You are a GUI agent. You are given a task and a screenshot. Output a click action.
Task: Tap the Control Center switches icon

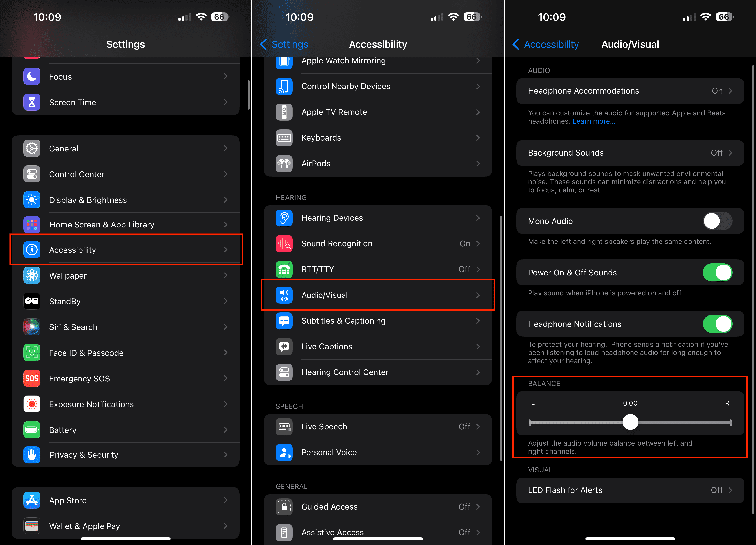point(32,174)
